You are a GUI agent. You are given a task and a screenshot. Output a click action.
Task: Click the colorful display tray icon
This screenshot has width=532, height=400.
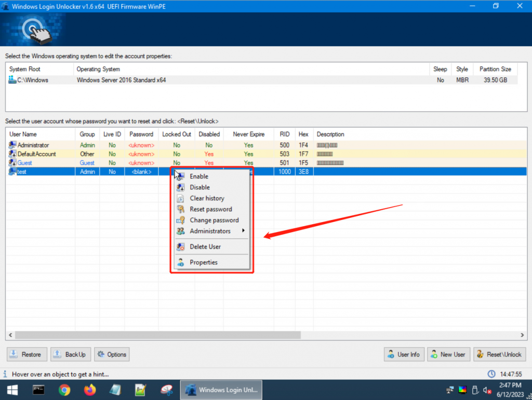click(x=462, y=390)
